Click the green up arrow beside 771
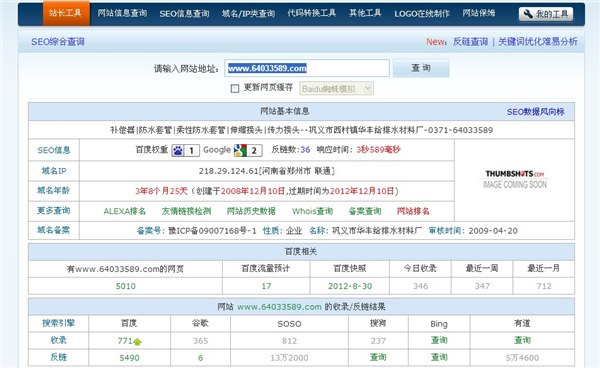The height and width of the screenshot is (368, 600). tap(137, 342)
